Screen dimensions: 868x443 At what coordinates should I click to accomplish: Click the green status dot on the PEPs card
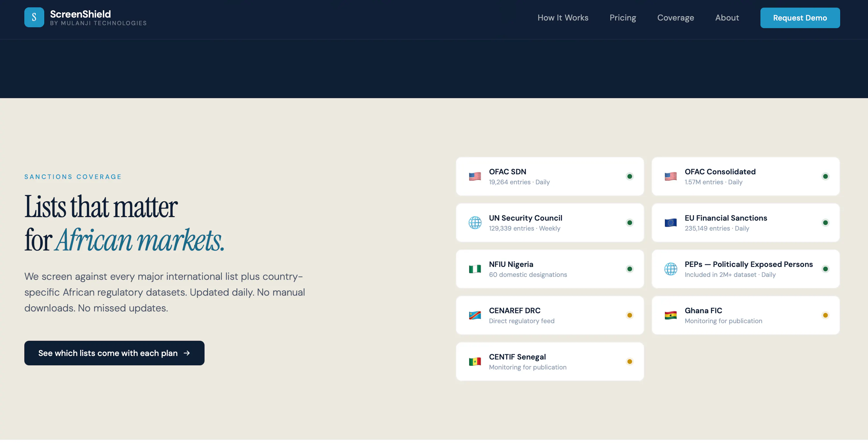(825, 269)
